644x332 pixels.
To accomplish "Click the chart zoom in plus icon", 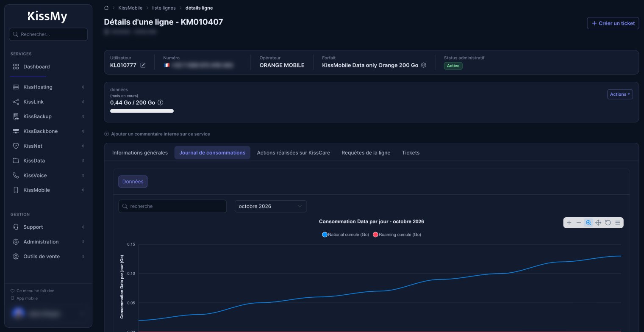I will (x=569, y=223).
